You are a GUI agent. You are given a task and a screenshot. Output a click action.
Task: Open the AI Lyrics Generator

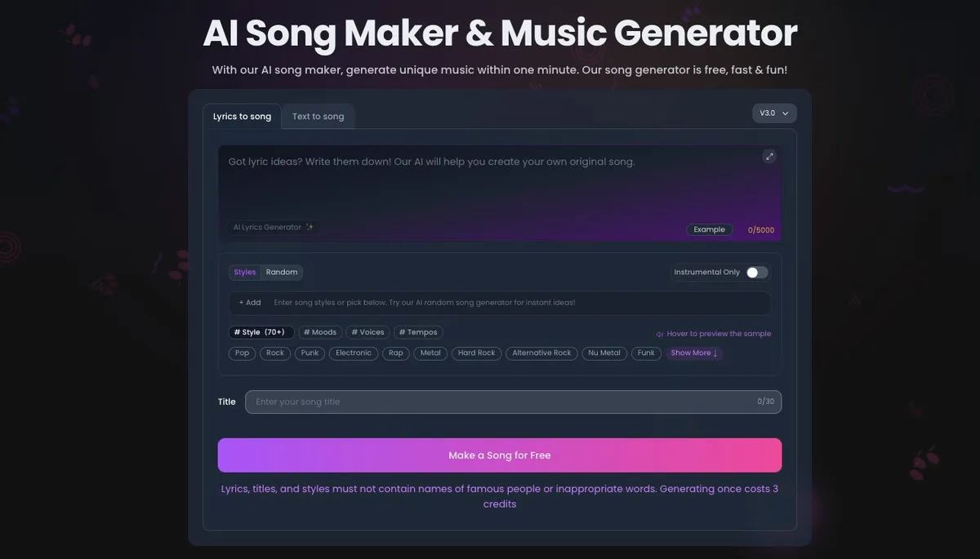[274, 228]
